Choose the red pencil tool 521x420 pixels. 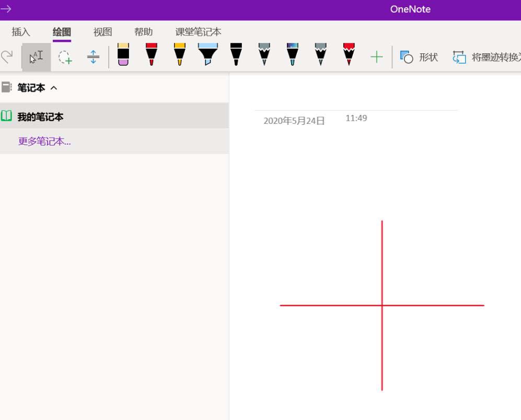[x=349, y=55]
